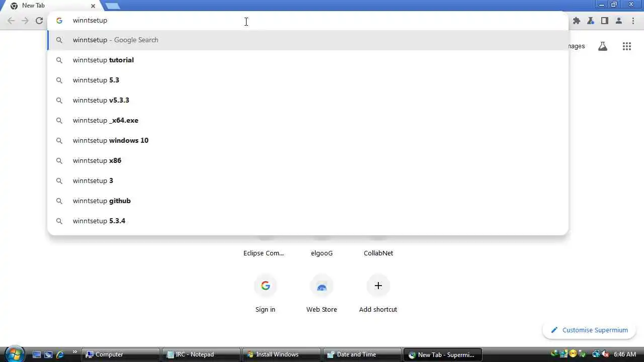Click the Google logo in the address bar
644x362 pixels.
(59, 21)
